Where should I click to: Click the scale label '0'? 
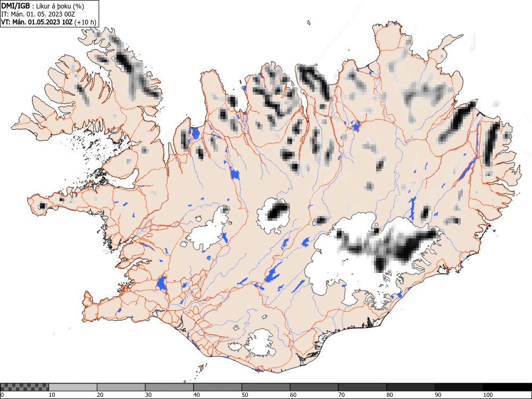click(2, 395)
